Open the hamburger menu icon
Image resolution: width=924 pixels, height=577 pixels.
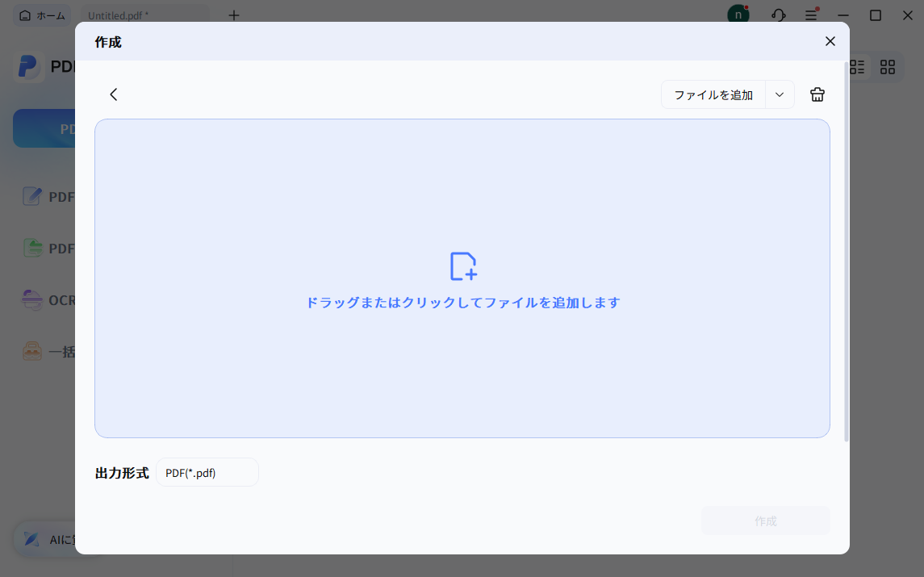812,15
